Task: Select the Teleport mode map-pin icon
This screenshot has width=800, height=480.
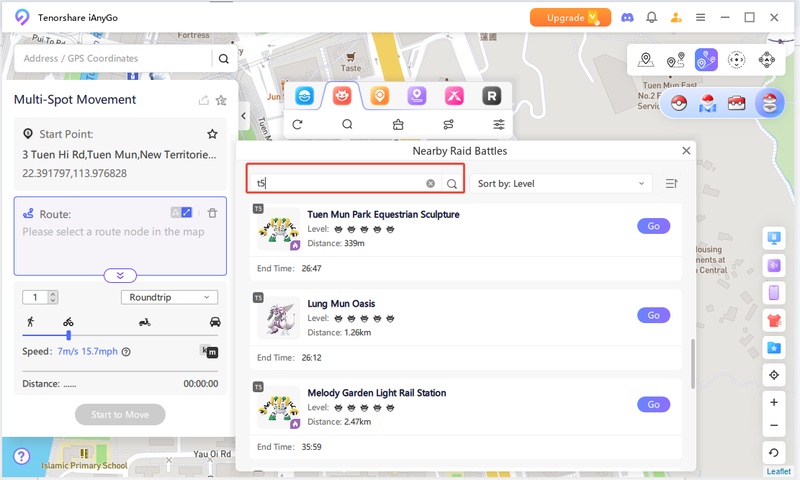Action: 645,60
